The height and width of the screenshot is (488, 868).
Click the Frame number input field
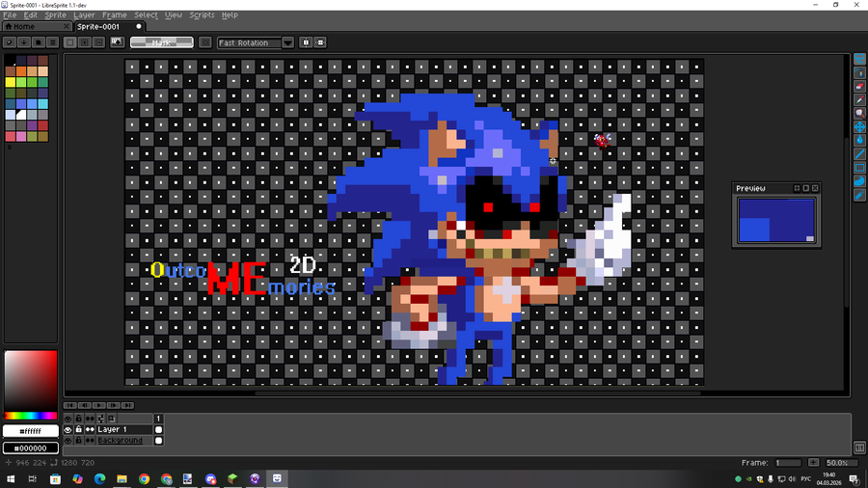point(788,463)
